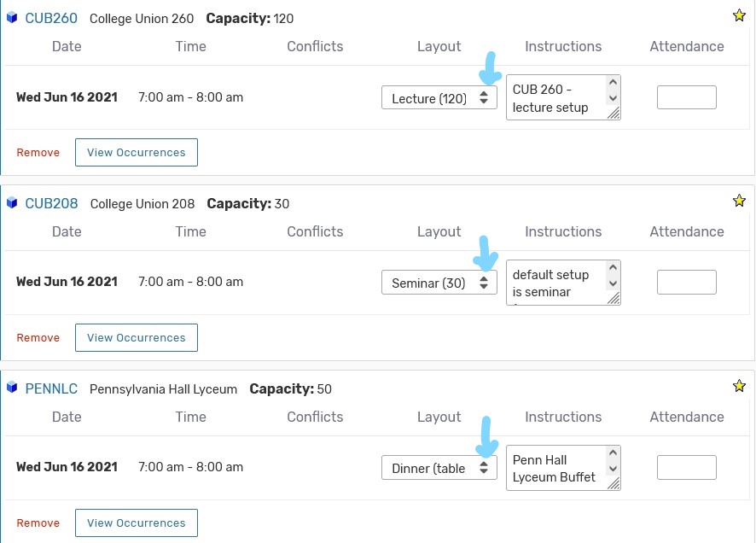Click the 7:00 am - 8:00 am time in CUB208
This screenshot has height=543, width=756.
pos(190,282)
